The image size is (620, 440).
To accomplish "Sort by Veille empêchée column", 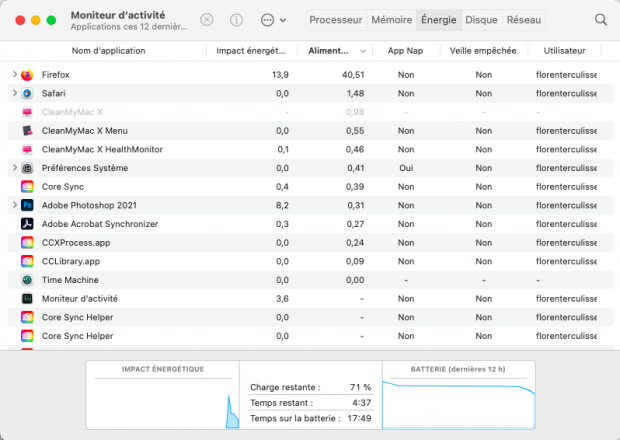I will 483,51.
